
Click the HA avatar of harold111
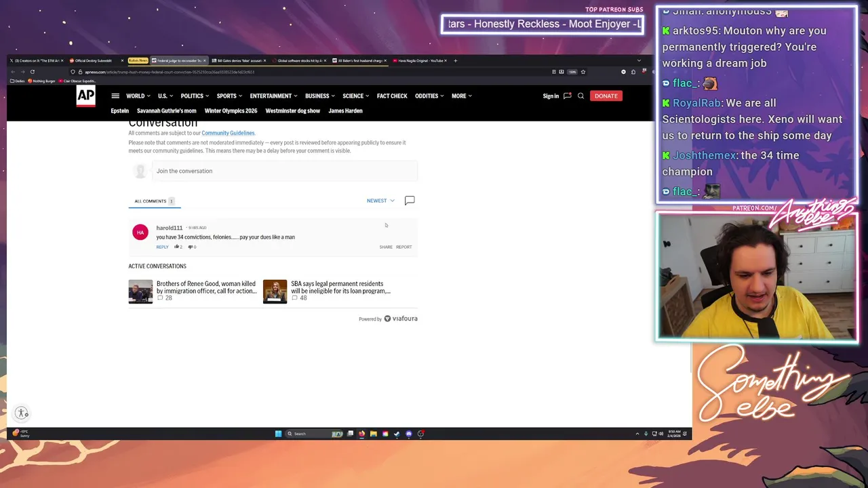[140, 232]
